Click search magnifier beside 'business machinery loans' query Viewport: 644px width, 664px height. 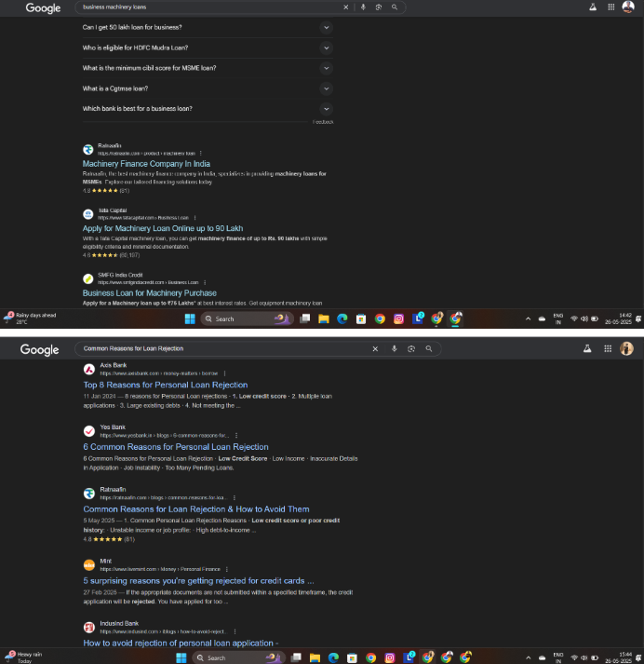395,7
